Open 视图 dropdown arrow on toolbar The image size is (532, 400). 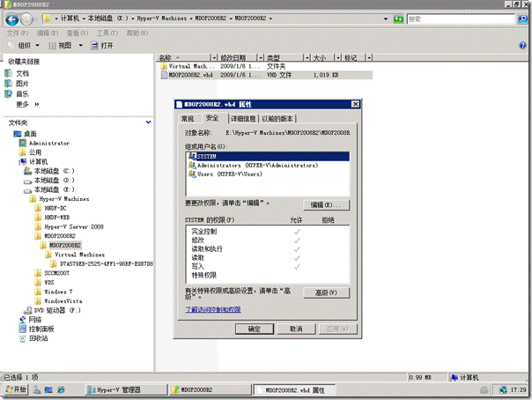[81, 46]
